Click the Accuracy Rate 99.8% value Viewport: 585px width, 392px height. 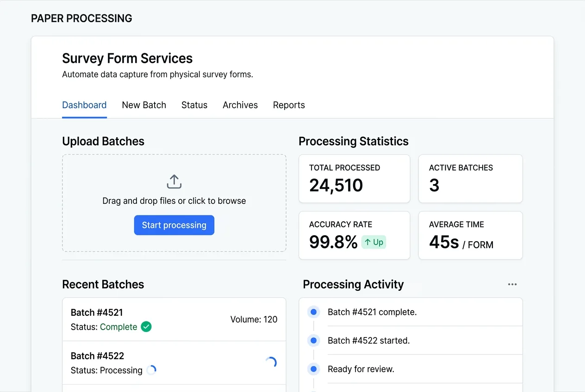pyautogui.click(x=333, y=242)
